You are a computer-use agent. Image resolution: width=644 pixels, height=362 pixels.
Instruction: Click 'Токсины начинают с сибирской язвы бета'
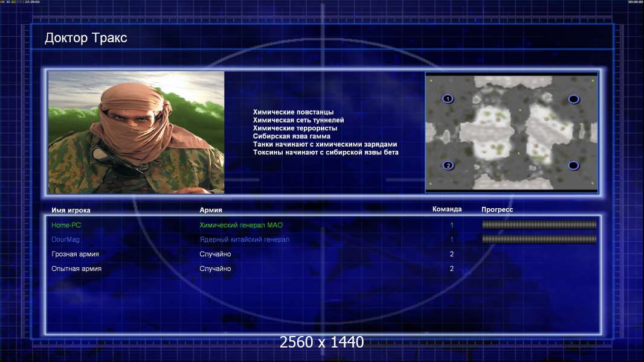click(x=326, y=152)
